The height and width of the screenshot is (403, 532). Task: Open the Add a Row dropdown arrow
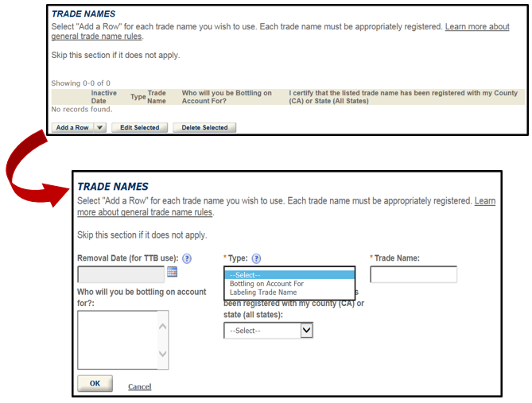tap(99, 127)
